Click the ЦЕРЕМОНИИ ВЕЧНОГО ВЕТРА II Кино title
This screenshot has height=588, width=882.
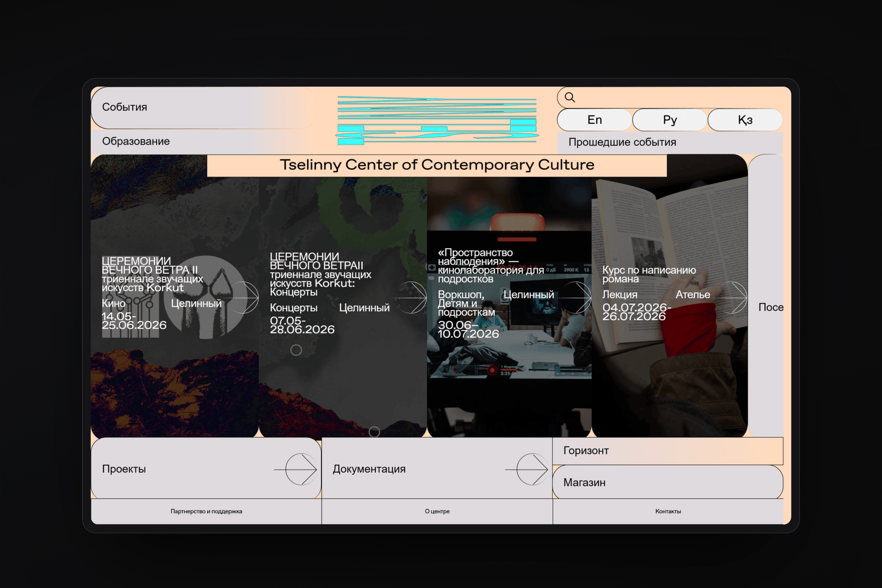coord(152,274)
